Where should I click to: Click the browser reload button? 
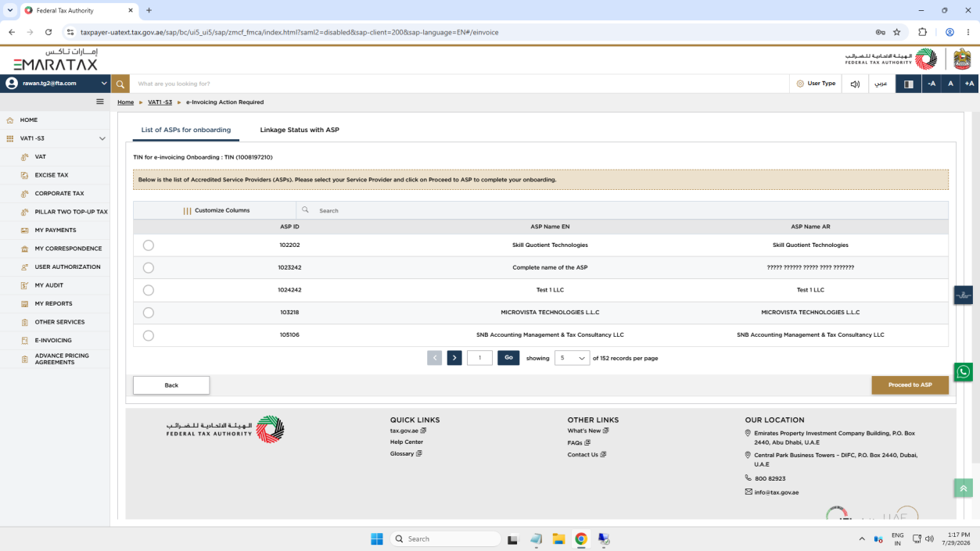pyautogui.click(x=48, y=32)
